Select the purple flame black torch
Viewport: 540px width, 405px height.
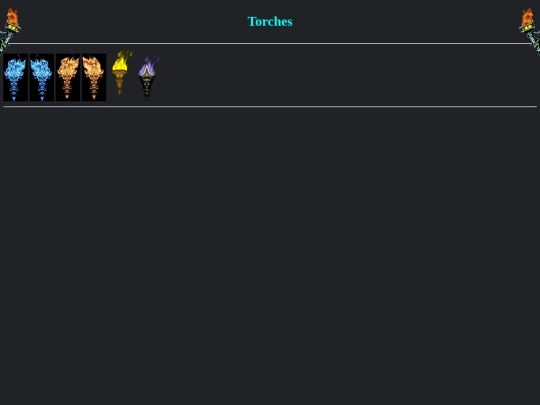(x=148, y=79)
